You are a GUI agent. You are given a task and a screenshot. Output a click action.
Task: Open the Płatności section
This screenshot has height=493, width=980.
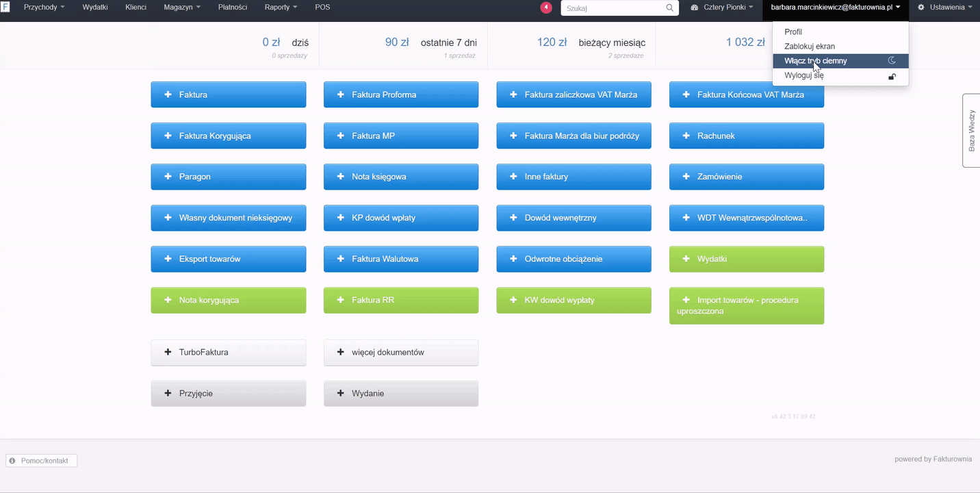(x=233, y=8)
